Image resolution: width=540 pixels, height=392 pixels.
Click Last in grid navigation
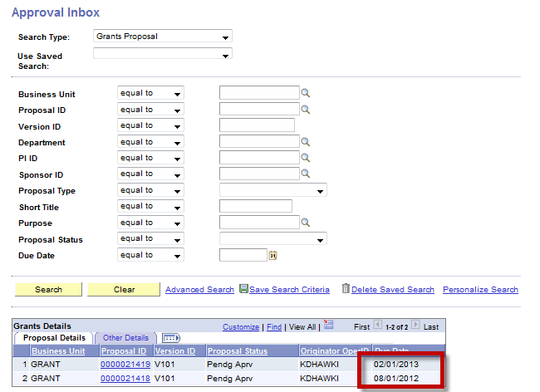(431, 327)
